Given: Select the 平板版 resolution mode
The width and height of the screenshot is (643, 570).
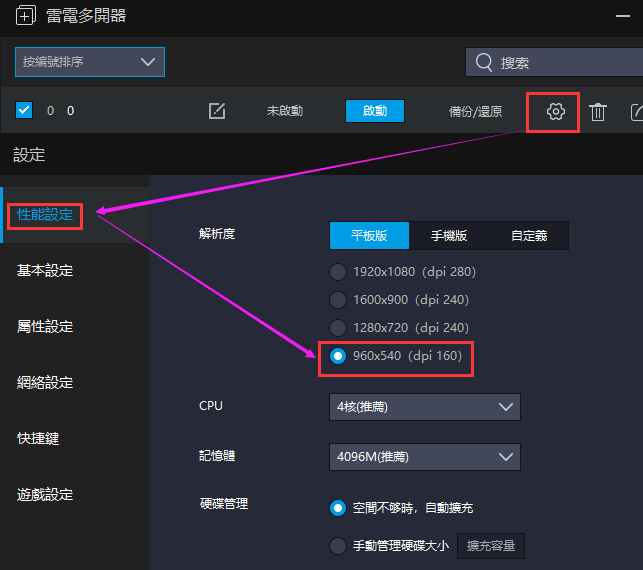Looking at the screenshot, I should 369,235.
